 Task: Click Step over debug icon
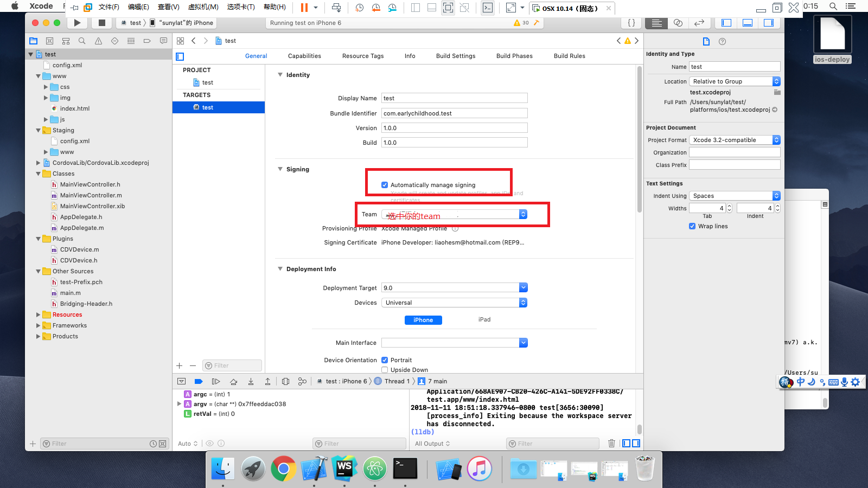233,381
